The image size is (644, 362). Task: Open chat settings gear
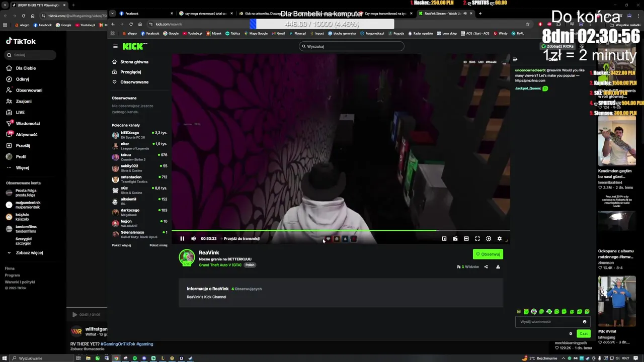tap(571, 333)
